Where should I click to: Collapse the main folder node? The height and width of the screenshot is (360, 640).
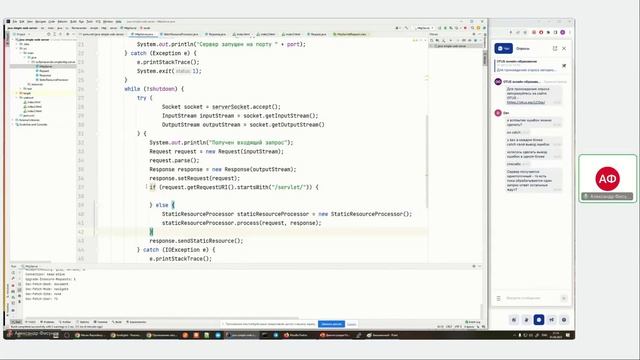pyautogui.click(x=21, y=53)
